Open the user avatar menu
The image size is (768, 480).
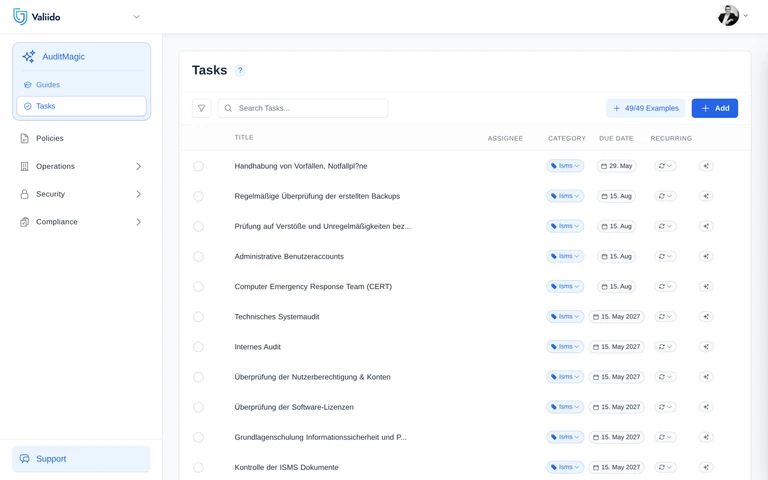728,16
